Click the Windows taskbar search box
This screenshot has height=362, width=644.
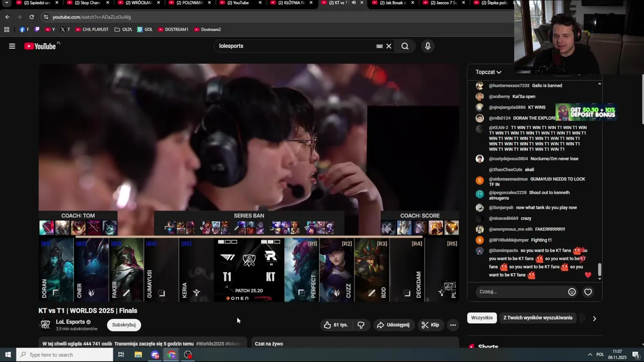click(x=64, y=355)
